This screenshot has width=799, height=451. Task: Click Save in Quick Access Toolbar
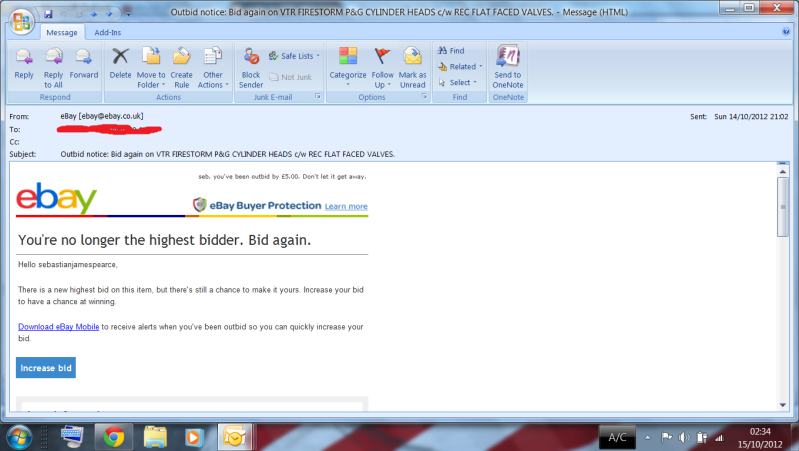pyautogui.click(x=48, y=14)
